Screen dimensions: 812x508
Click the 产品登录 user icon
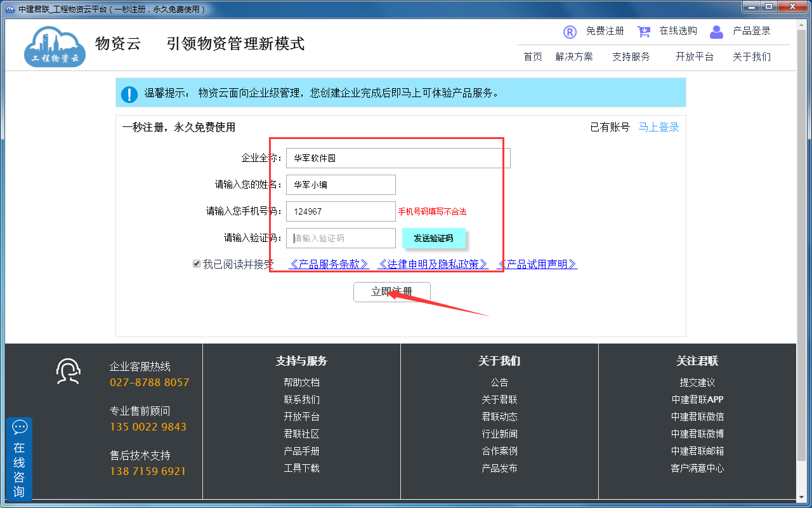716,32
